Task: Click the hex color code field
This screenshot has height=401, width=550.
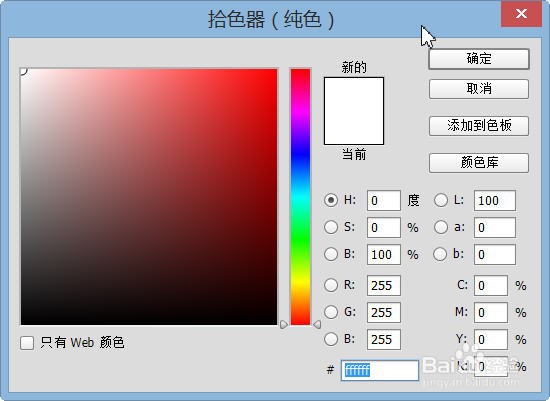Action: (380, 370)
